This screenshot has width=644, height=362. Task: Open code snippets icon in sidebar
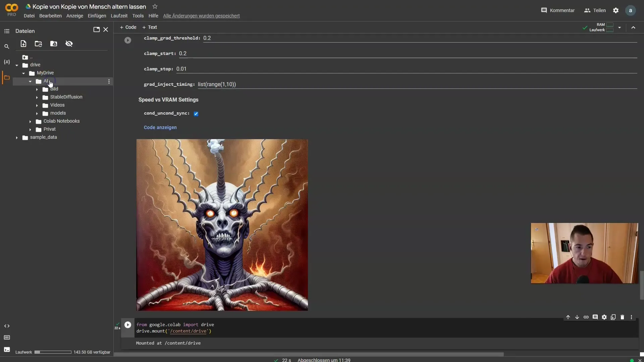pyautogui.click(x=7, y=326)
